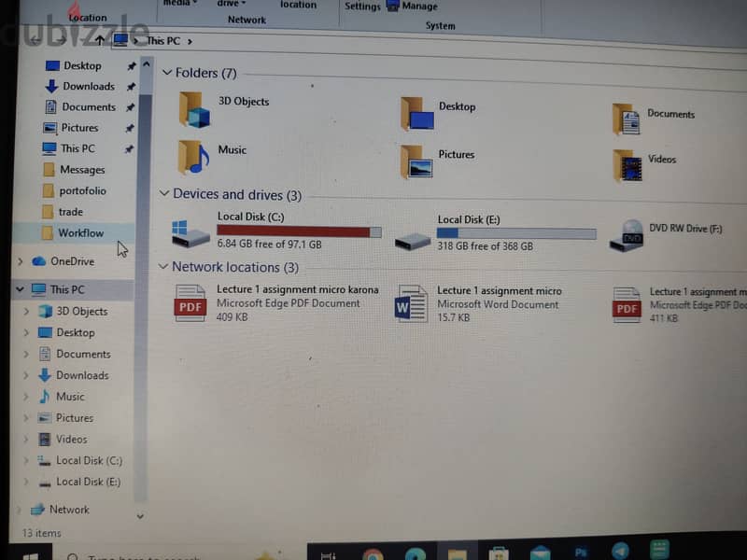Viewport: 747px width, 560px height.
Task: Expand the Documents tree node under This PC
Action: click(27, 354)
